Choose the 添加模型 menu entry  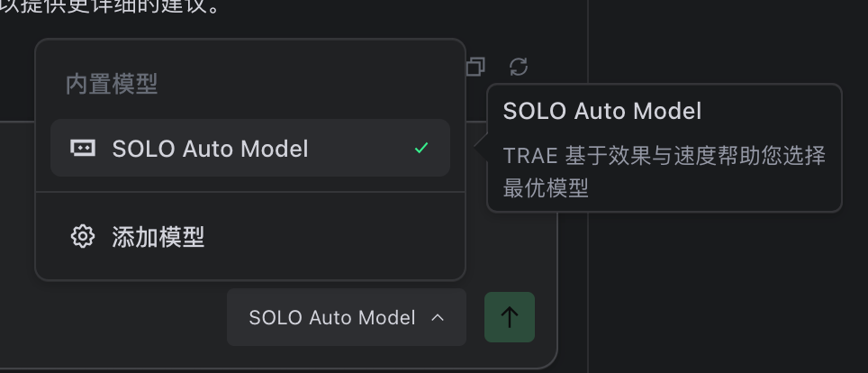click(158, 237)
